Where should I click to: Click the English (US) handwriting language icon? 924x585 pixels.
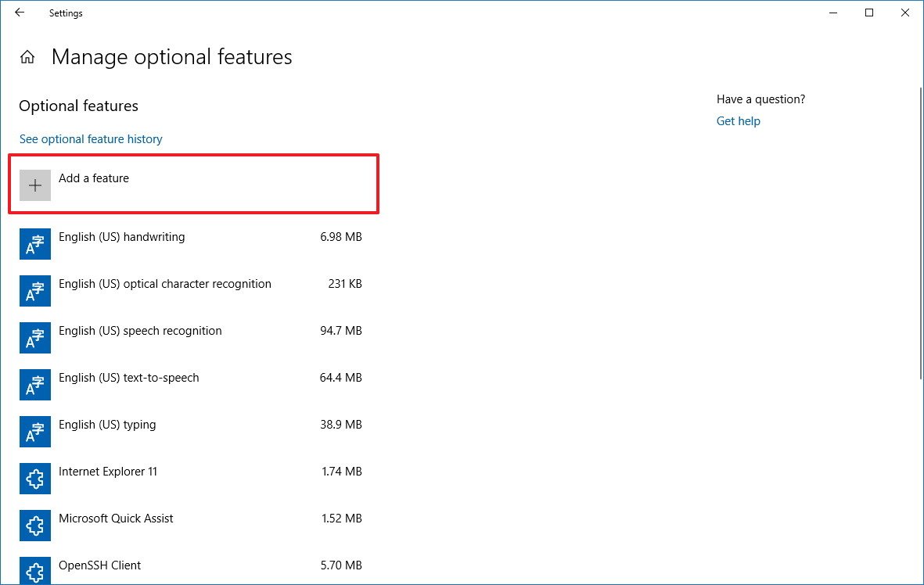(x=35, y=244)
